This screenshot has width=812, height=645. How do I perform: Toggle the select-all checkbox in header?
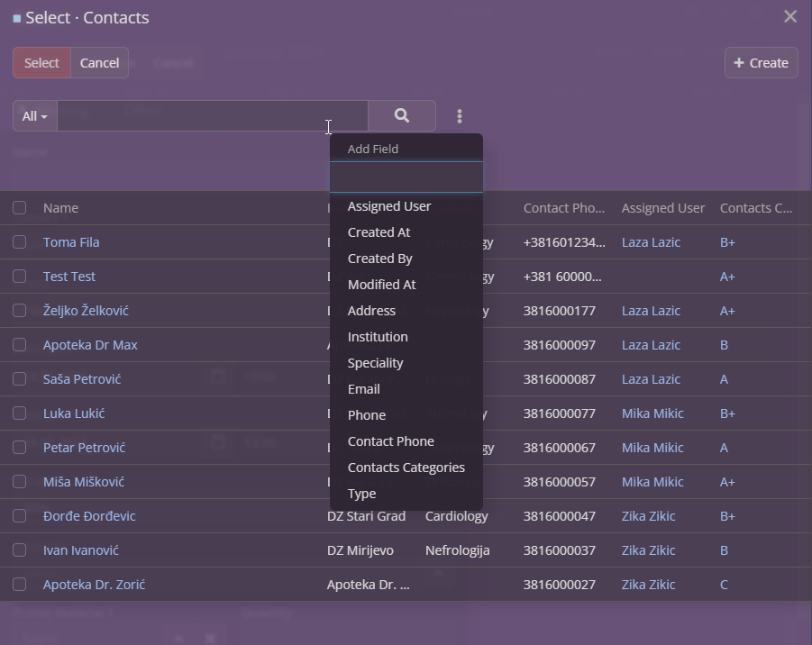pos(19,208)
